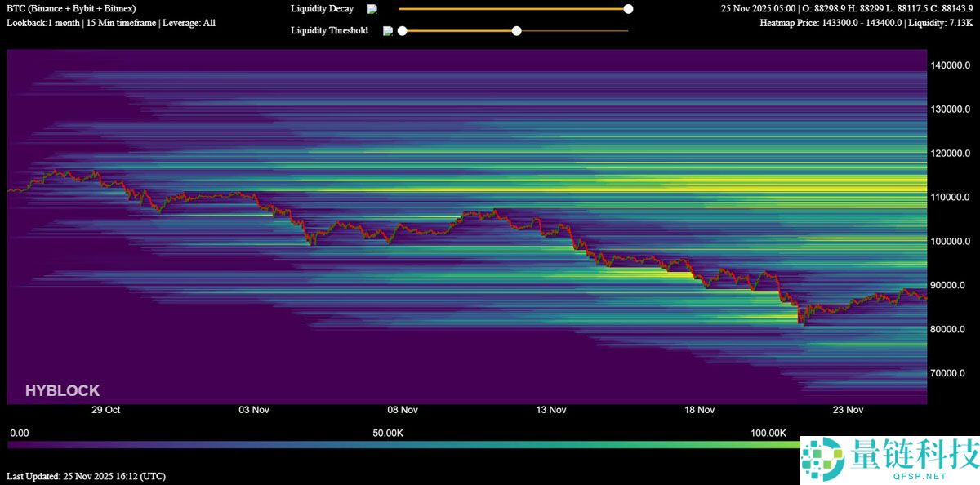Click the 08 Nov date label
This screenshot has width=980, height=485.
(403, 410)
